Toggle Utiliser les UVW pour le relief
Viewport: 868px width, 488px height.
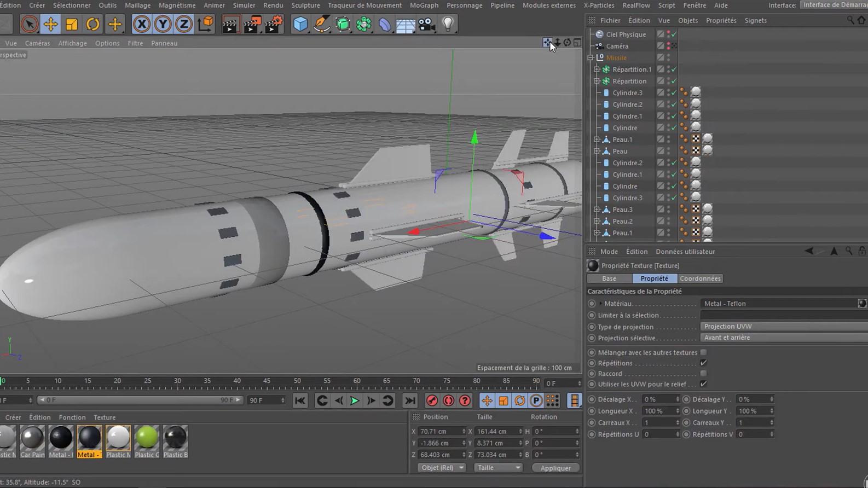point(704,384)
